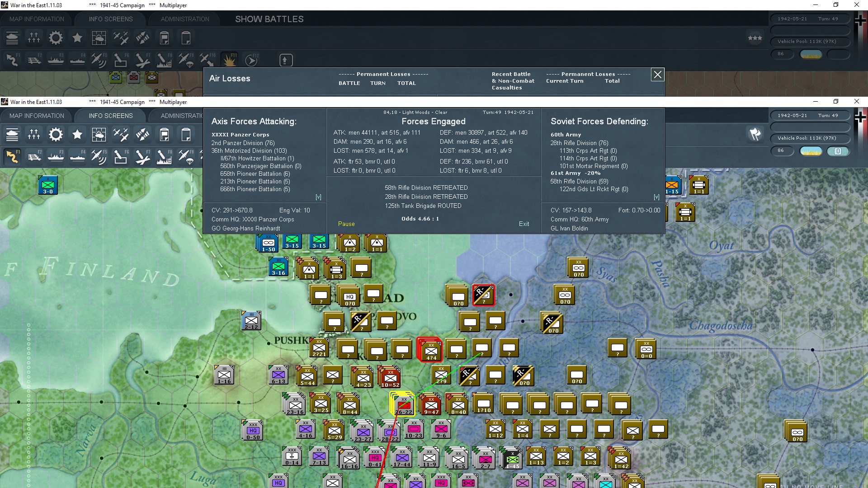Select the air transport F9 parachute icon
The height and width of the screenshot is (488, 868).
(185, 156)
